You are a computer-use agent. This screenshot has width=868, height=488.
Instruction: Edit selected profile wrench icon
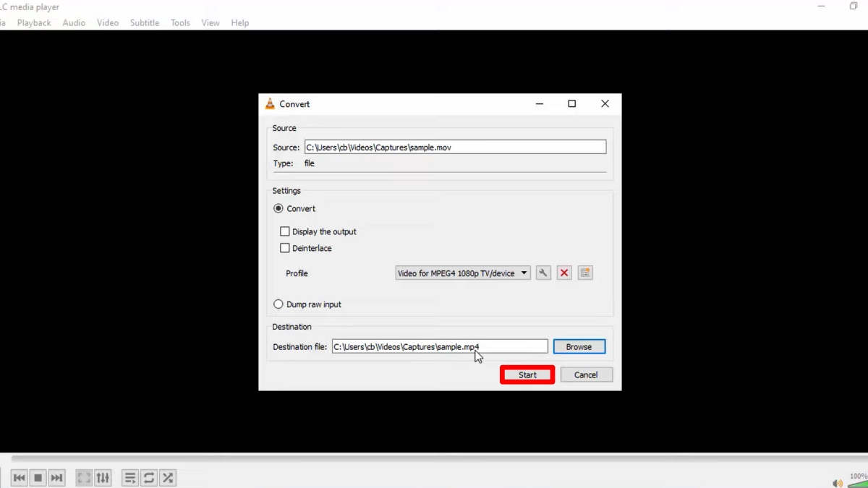click(543, 273)
